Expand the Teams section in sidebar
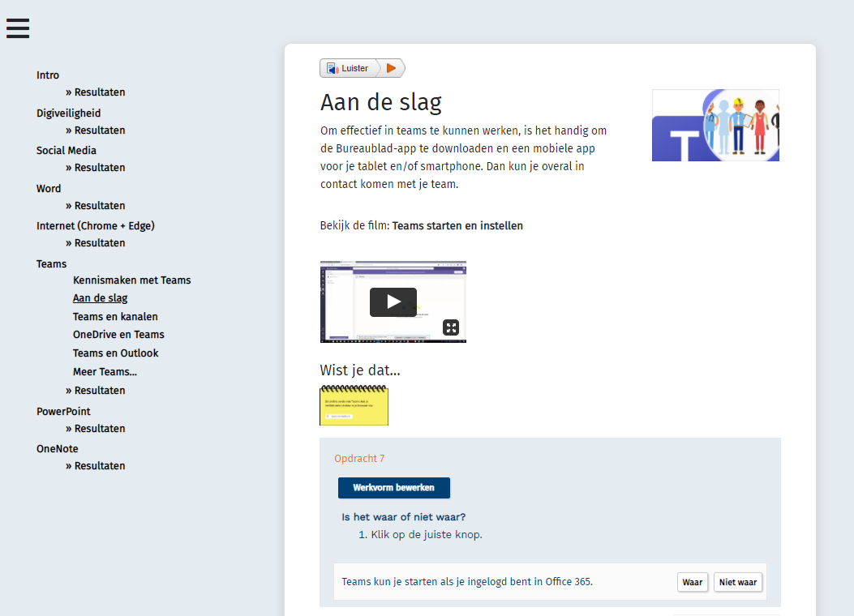 click(x=51, y=264)
